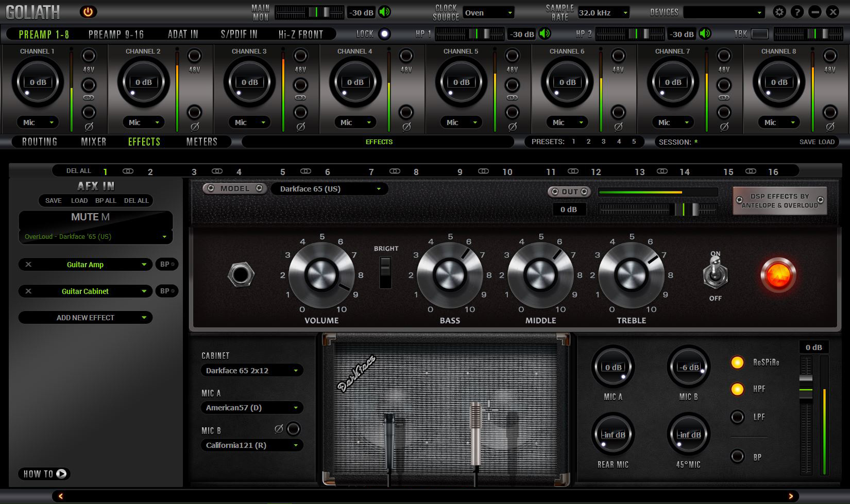Open the Meters tab
The height and width of the screenshot is (504, 850).
coord(202,142)
